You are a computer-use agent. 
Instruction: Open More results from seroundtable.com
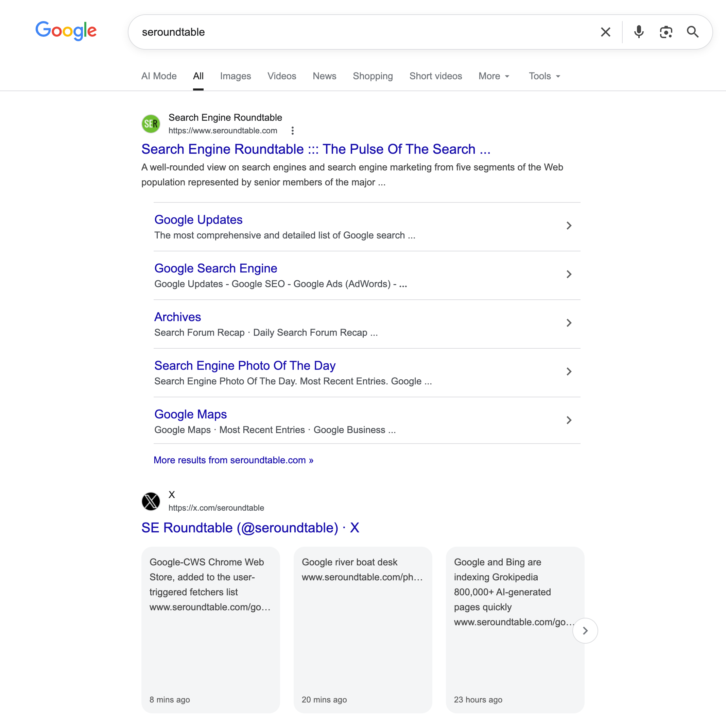coord(233,460)
